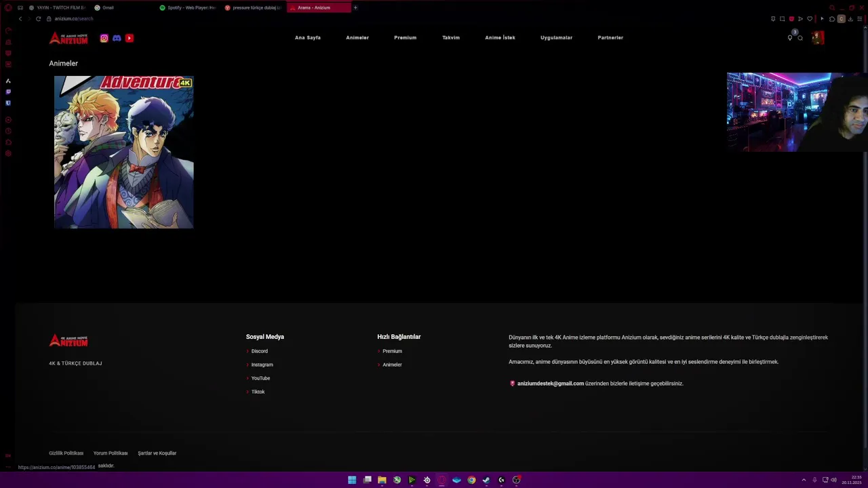This screenshot has width=868, height=488.
Task: Open Premium under Hızlı Bağlantılar
Action: (392, 351)
